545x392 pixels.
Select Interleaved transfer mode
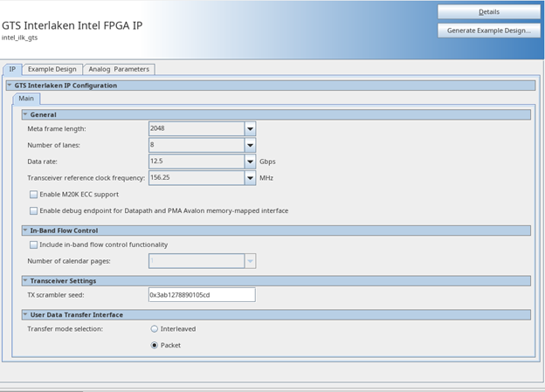pos(155,329)
